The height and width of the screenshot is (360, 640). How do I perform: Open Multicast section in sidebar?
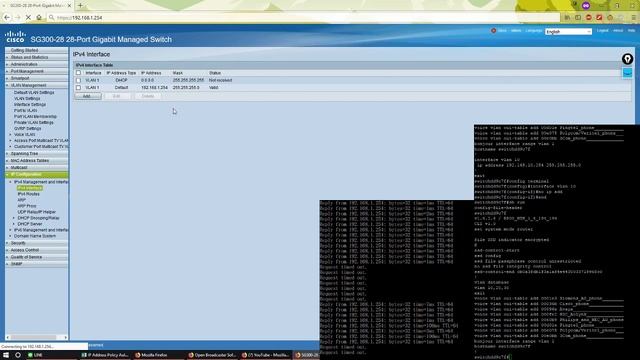tap(19, 167)
